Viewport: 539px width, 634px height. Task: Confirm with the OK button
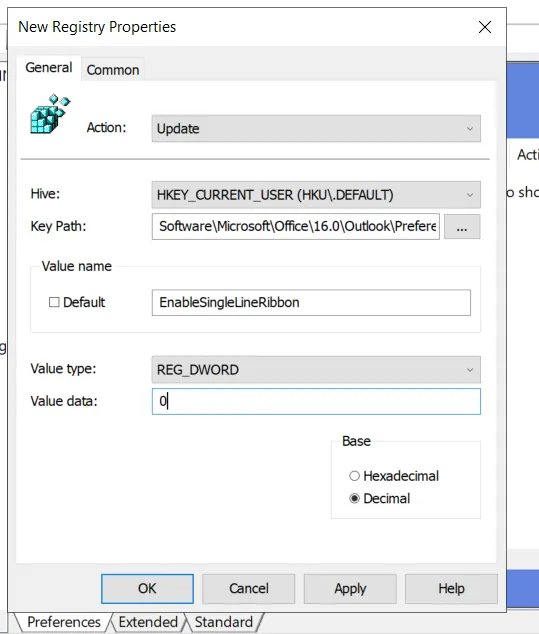pos(147,589)
